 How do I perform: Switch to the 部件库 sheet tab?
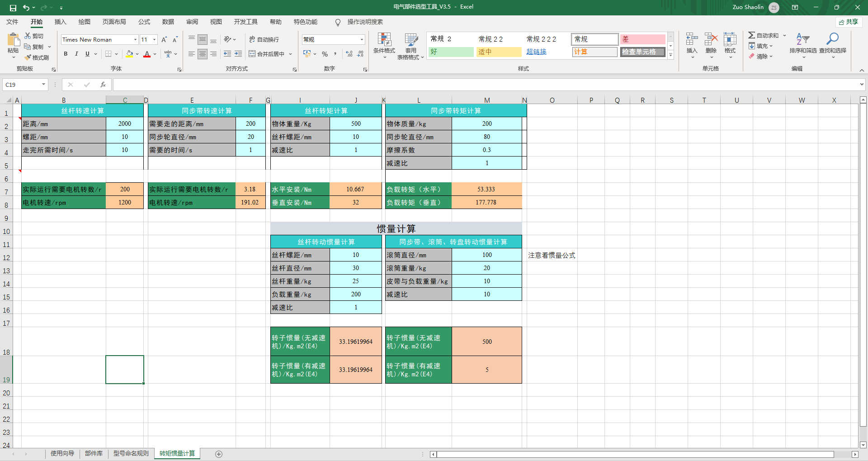pos(94,453)
